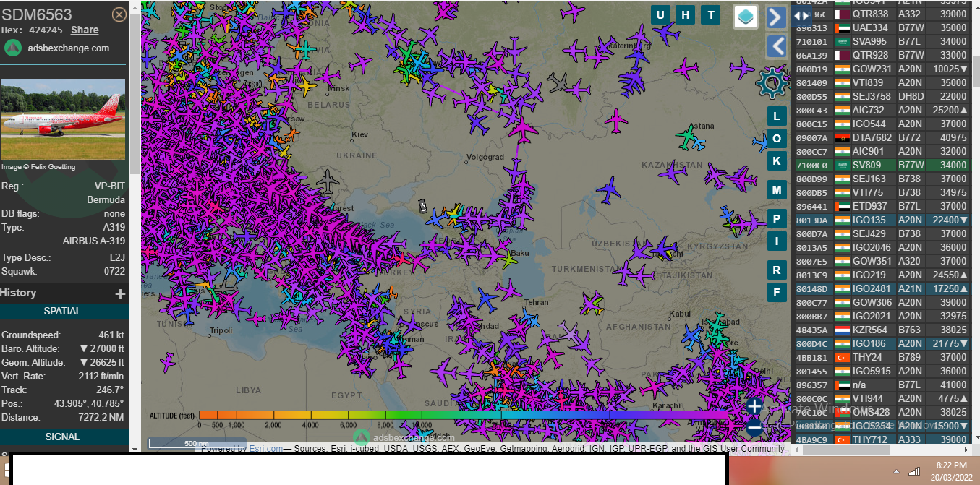Toggle the P map button
Viewport: 980px width, 485px height.
coord(777,218)
